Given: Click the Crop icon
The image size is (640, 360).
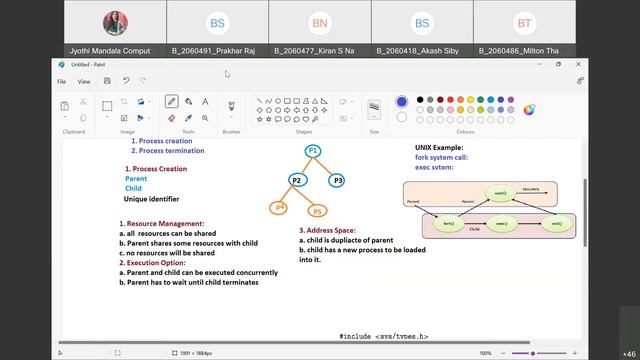Looking at the screenshot, I should 124,102.
